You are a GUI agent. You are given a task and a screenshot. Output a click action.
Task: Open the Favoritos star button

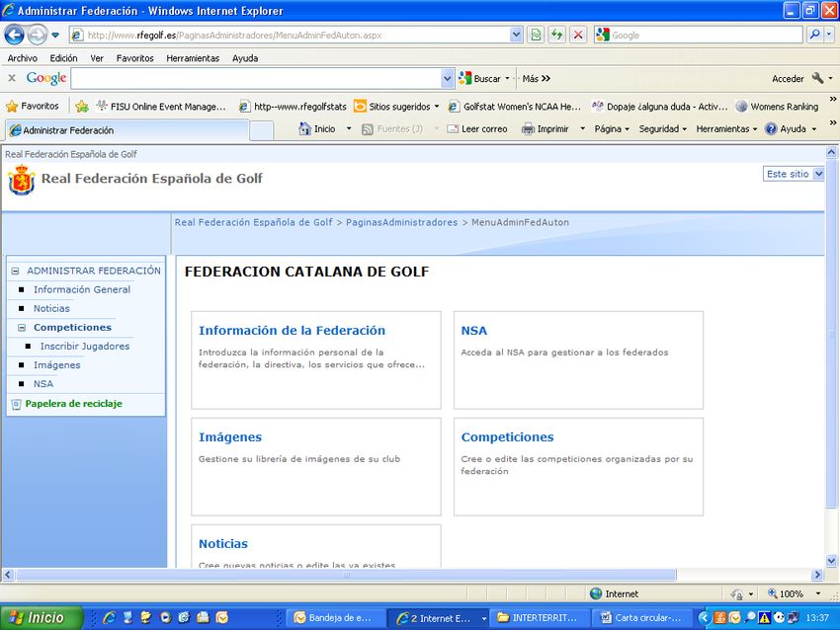[x=32, y=106]
